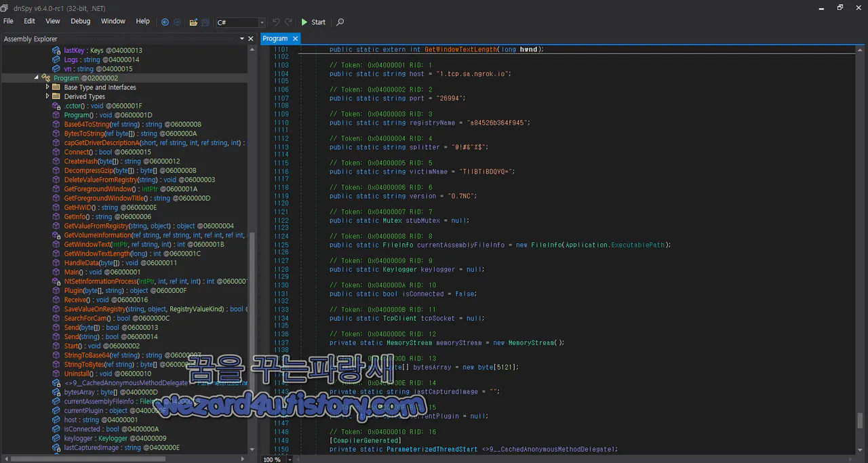This screenshot has height=463, width=868.
Task: Open the File menu
Action: (8, 21)
